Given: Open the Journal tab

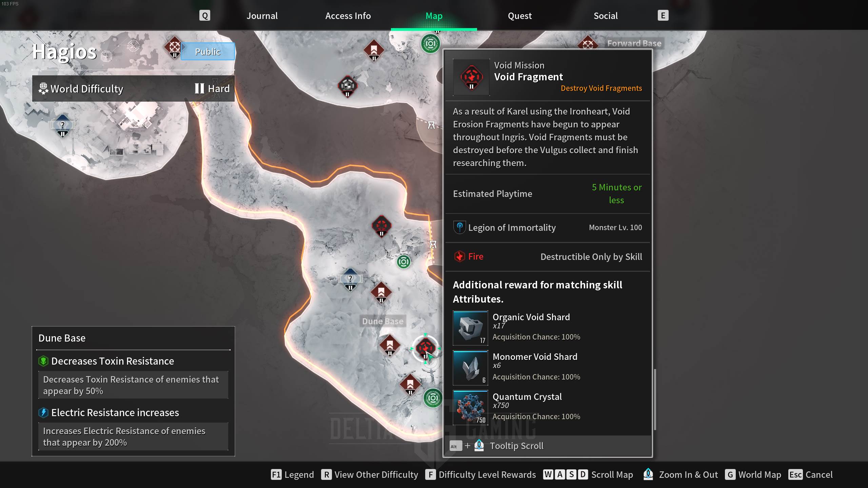Looking at the screenshot, I should point(262,16).
